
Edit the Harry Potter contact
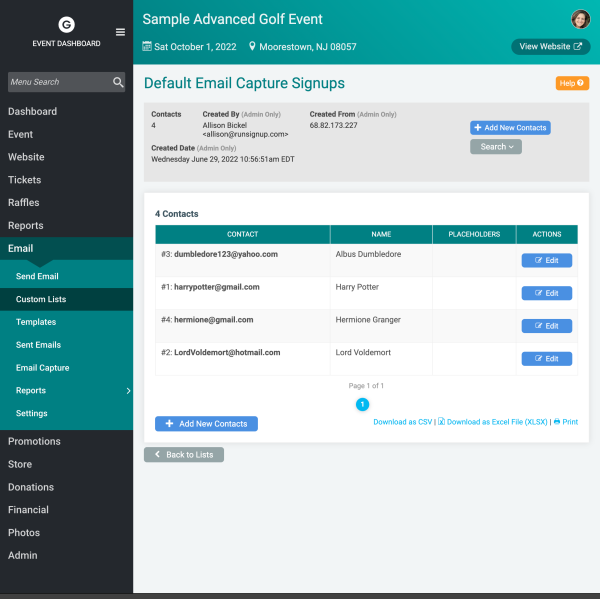[546, 293]
